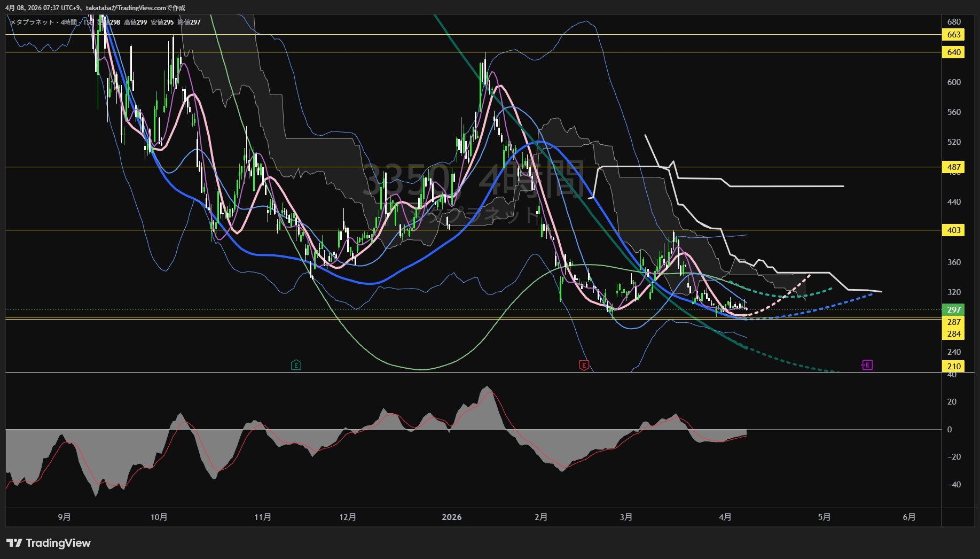
Task: Click the 終値 297 closing value in legend
Action: click(189, 22)
